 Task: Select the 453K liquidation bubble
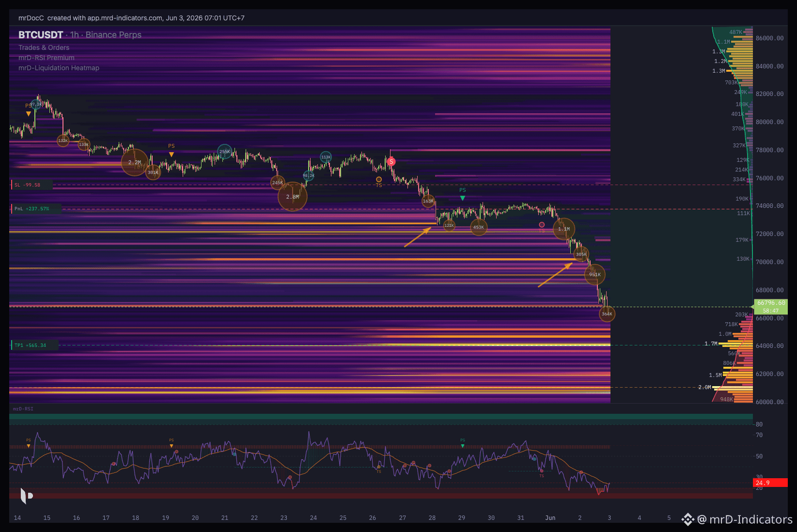(479, 227)
